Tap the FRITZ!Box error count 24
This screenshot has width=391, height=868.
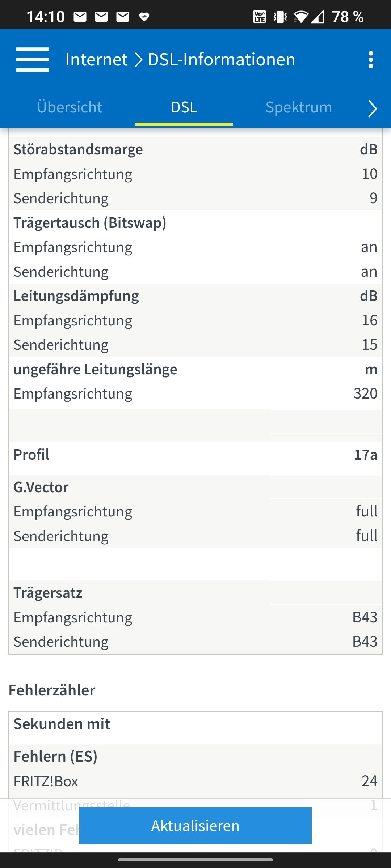[369, 781]
